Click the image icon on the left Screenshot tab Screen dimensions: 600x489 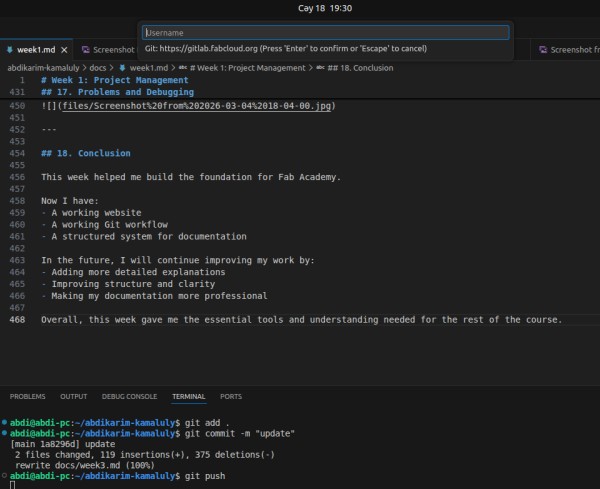click(86, 49)
